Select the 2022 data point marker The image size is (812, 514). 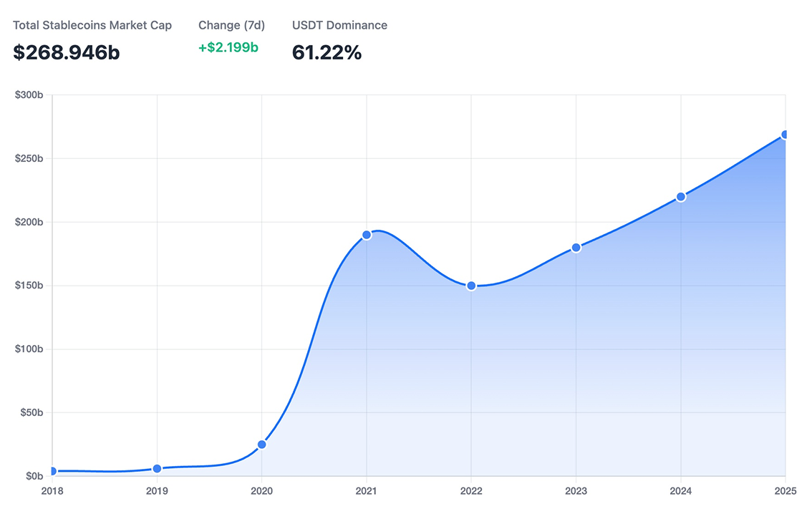point(471,286)
